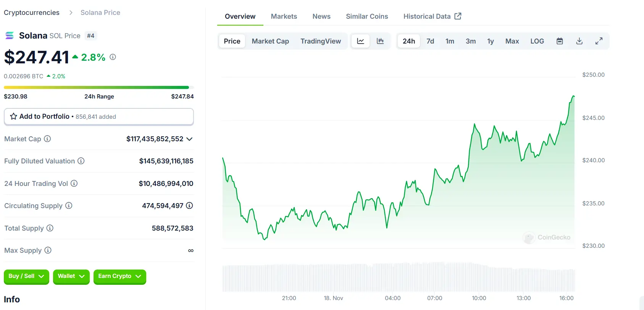Set chart range to Max
The width and height of the screenshot is (644, 310).
click(x=512, y=41)
